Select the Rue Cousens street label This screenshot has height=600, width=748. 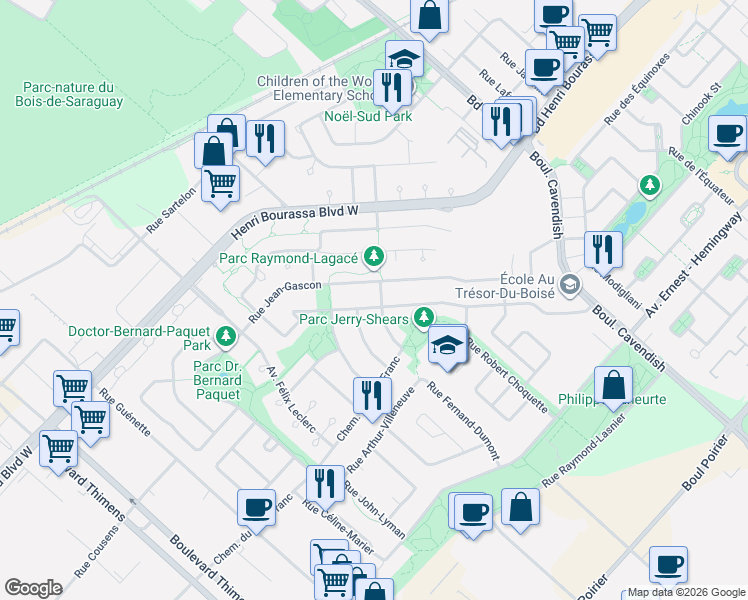(x=96, y=551)
